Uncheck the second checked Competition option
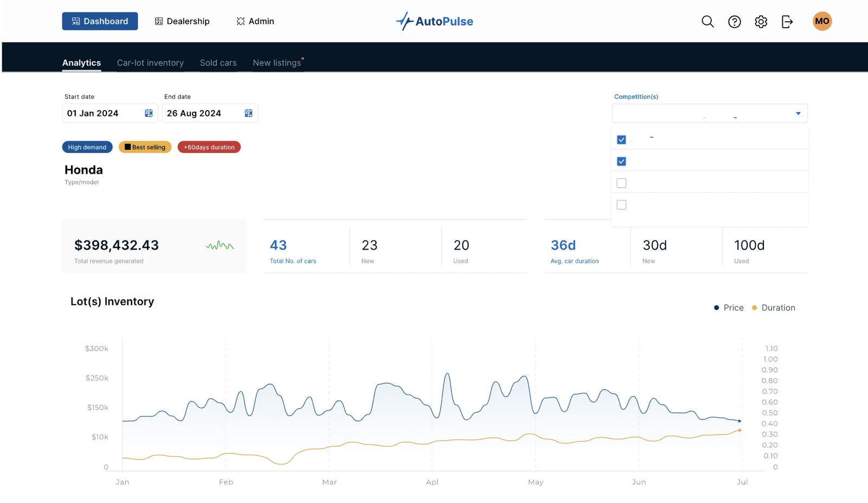The width and height of the screenshot is (868, 503). click(x=622, y=161)
